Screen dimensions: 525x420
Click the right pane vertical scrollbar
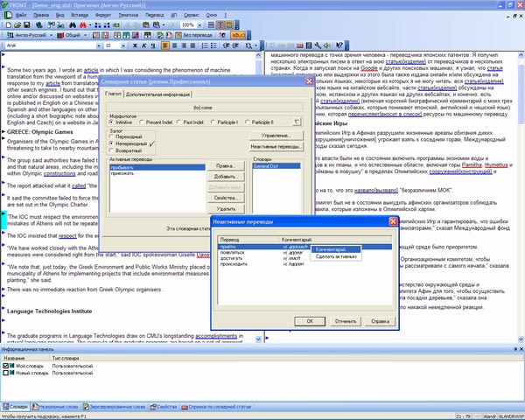tap(521, 197)
